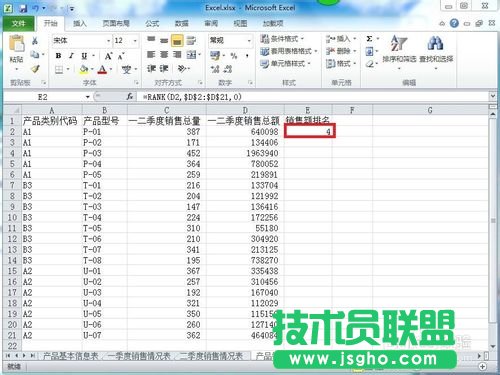This screenshot has height=375, width=500.
Task: Center cell text horizontally
Action: (x=164, y=54)
